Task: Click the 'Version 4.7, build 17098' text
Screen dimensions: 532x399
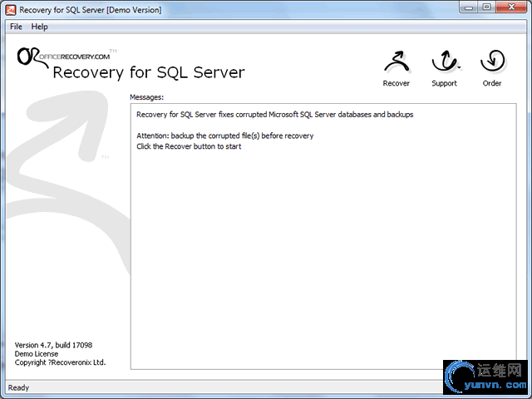Action: tap(53, 345)
